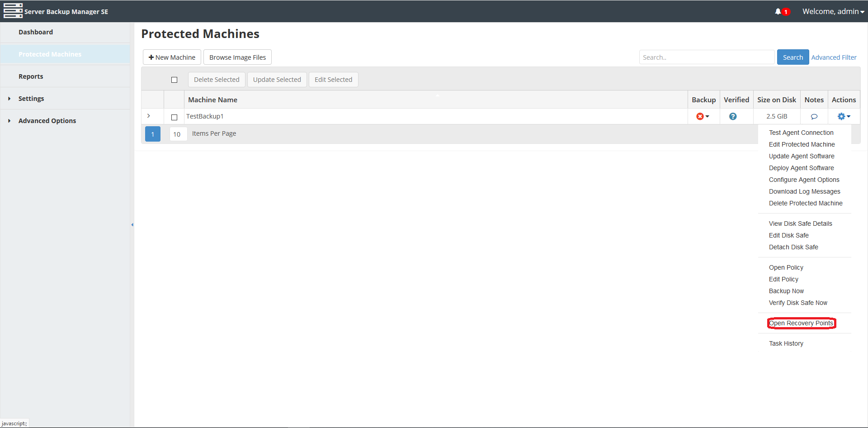The height and width of the screenshot is (428, 868).
Task: Click the 2.5 GiB size cell
Action: (x=777, y=116)
